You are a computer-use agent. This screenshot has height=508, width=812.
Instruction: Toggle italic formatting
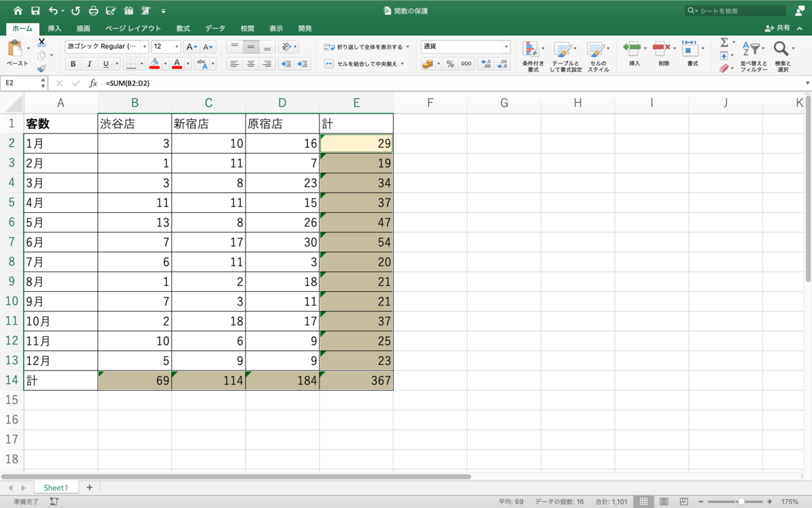tap(89, 64)
